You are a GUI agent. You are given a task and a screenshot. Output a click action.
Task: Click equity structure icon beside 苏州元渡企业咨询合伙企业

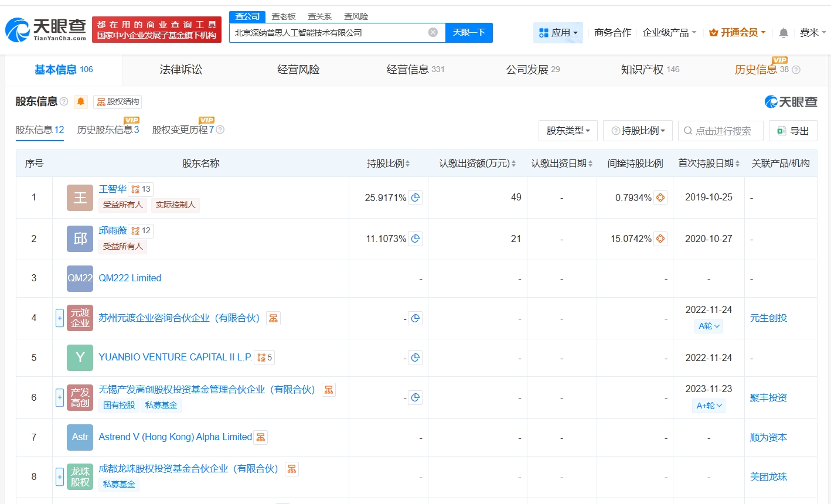pos(273,318)
